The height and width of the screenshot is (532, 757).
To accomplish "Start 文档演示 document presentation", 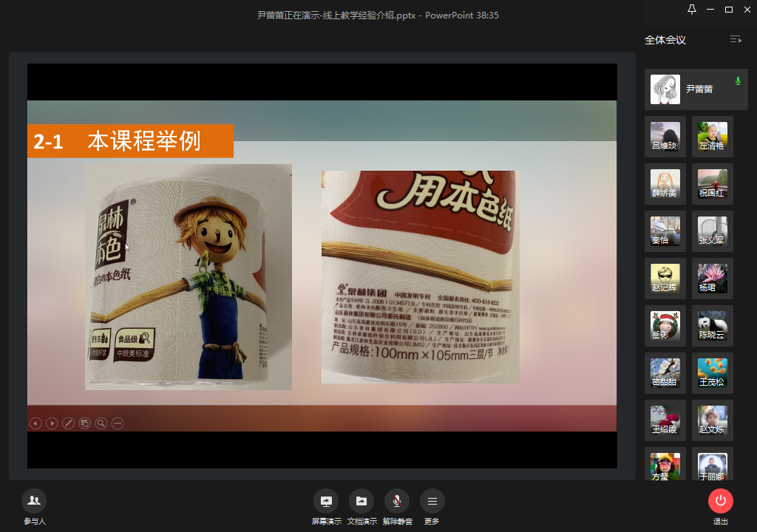I will [361, 501].
